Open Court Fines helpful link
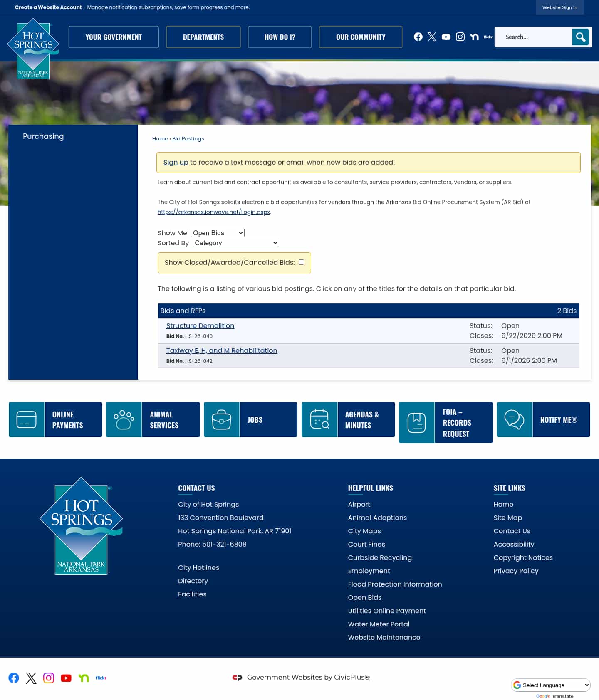This screenshot has height=700, width=599. coord(366,545)
